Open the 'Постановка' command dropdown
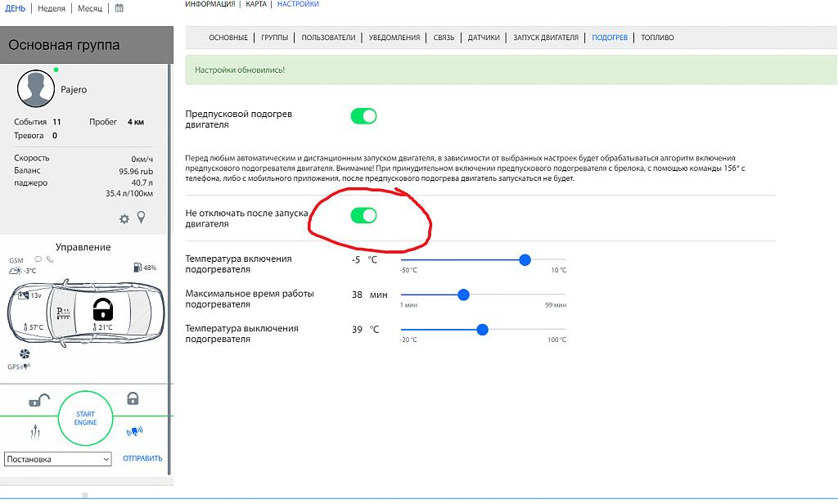This screenshot has height=504, width=838. (57, 459)
